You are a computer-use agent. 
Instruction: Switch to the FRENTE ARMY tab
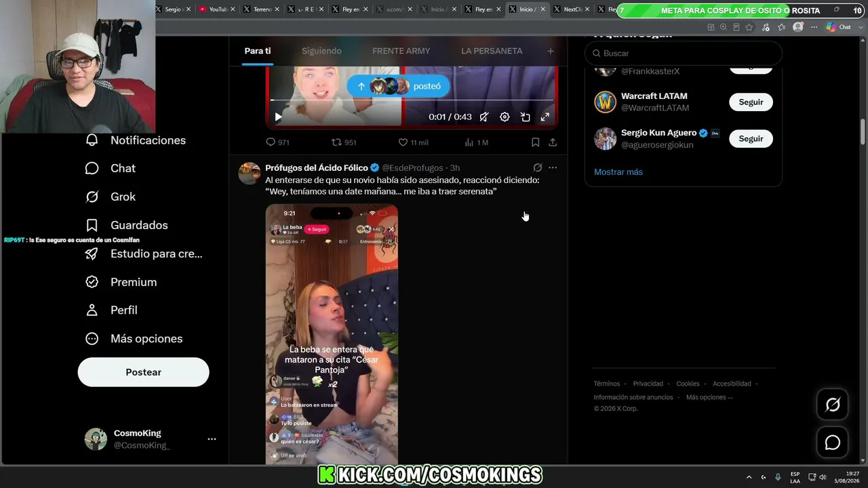(x=401, y=51)
